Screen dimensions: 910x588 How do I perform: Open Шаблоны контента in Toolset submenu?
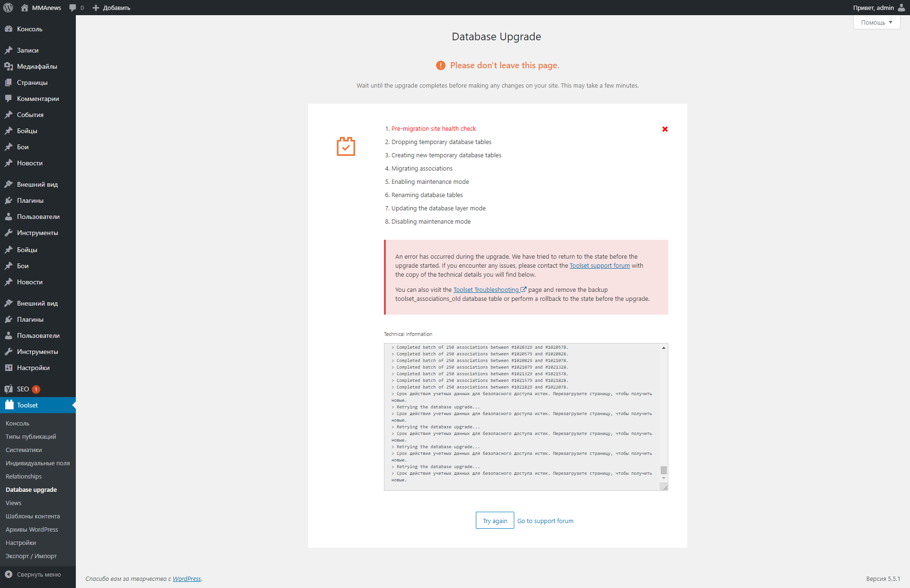pyautogui.click(x=33, y=516)
